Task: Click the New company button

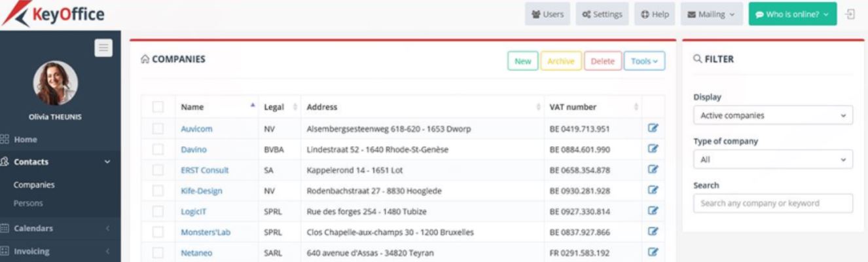Action: pos(523,61)
